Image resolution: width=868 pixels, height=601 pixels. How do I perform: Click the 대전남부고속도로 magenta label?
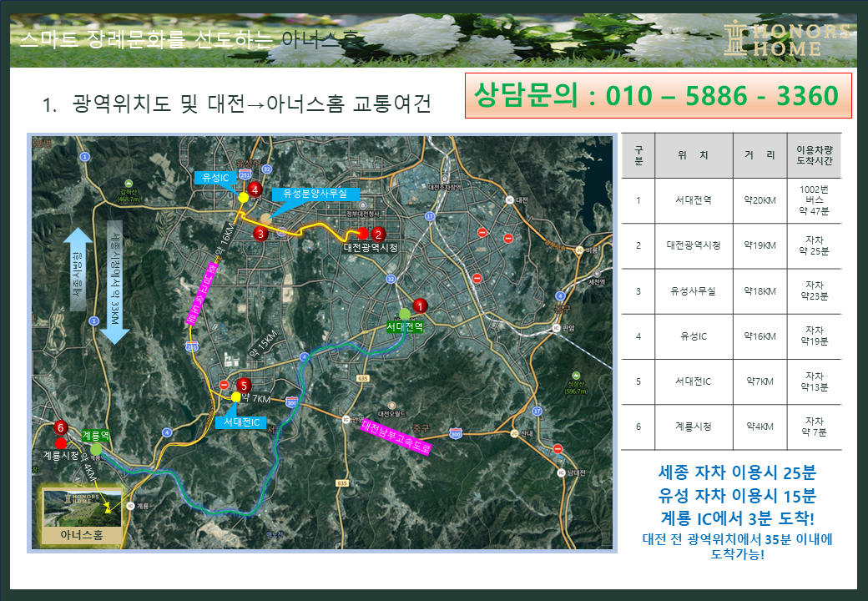[x=396, y=437]
